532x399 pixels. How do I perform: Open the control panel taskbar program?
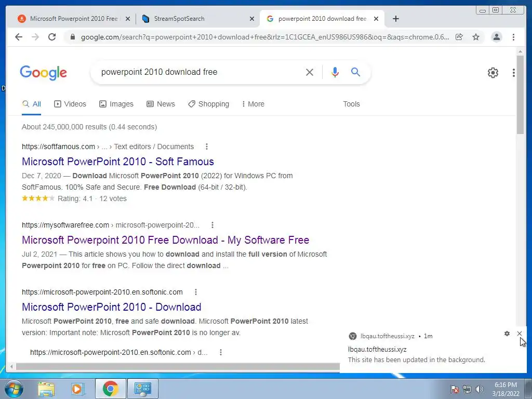pos(142,389)
